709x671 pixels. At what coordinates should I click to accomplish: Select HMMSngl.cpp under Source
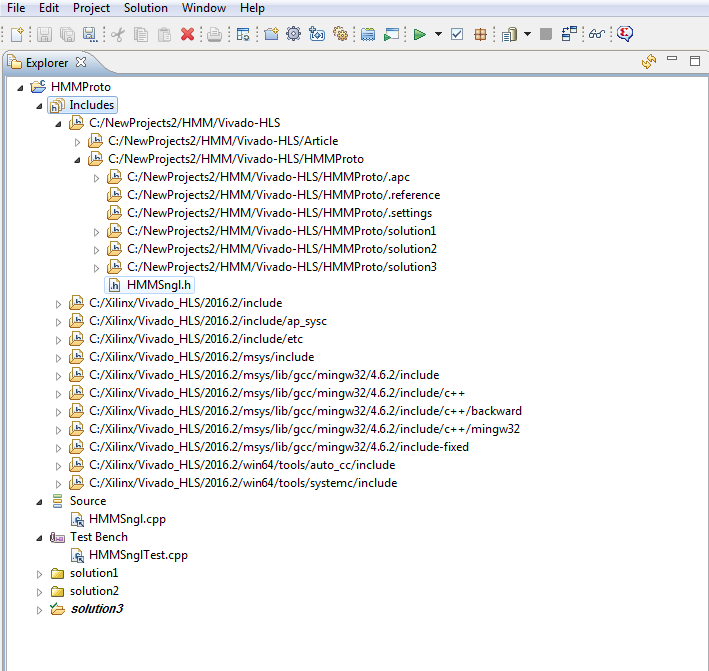point(119,519)
